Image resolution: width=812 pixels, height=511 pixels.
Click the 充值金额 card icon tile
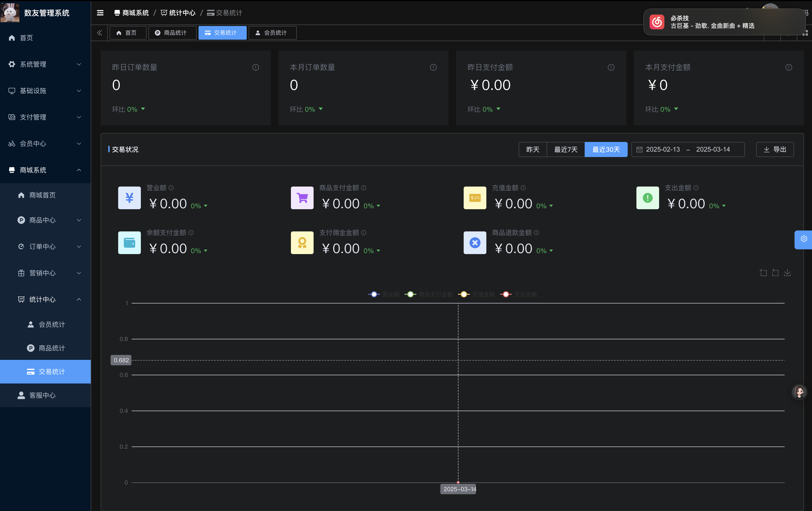click(475, 198)
